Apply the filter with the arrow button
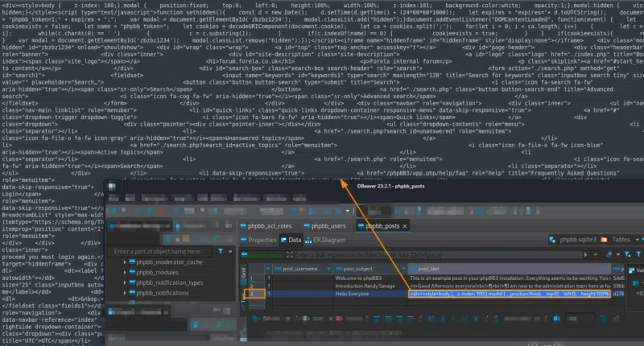Screen dimensions: 644x346 coord(586,255)
